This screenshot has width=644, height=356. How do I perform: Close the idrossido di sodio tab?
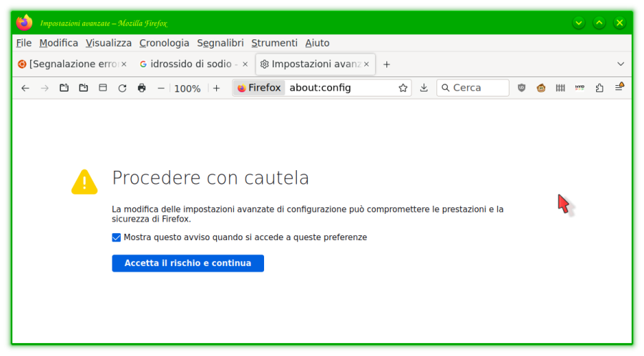point(245,64)
